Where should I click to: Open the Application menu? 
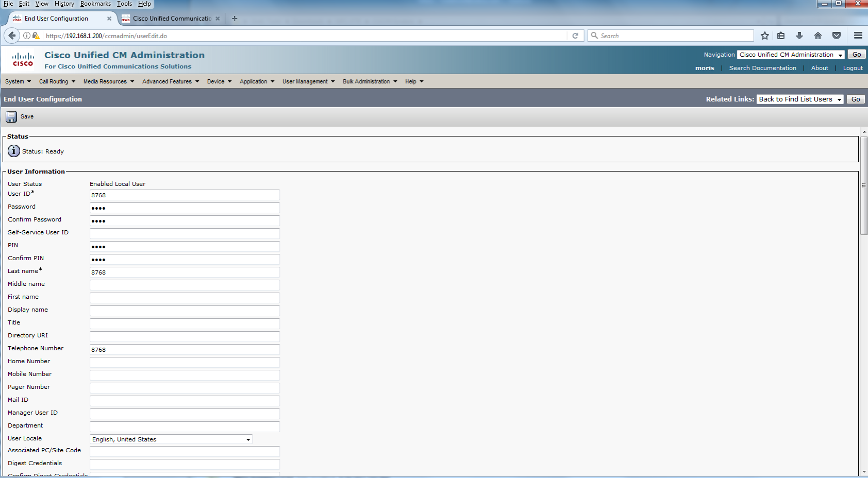pos(257,81)
